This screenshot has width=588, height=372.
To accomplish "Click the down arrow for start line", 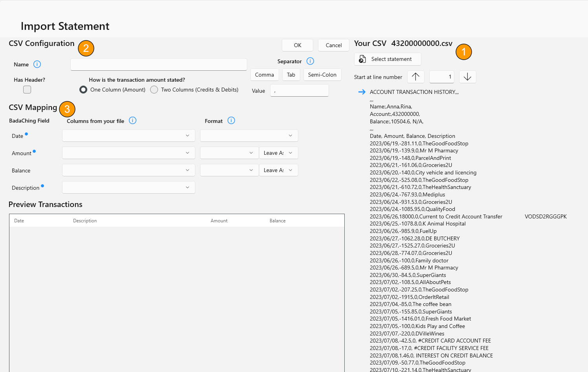I will click(x=467, y=77).
